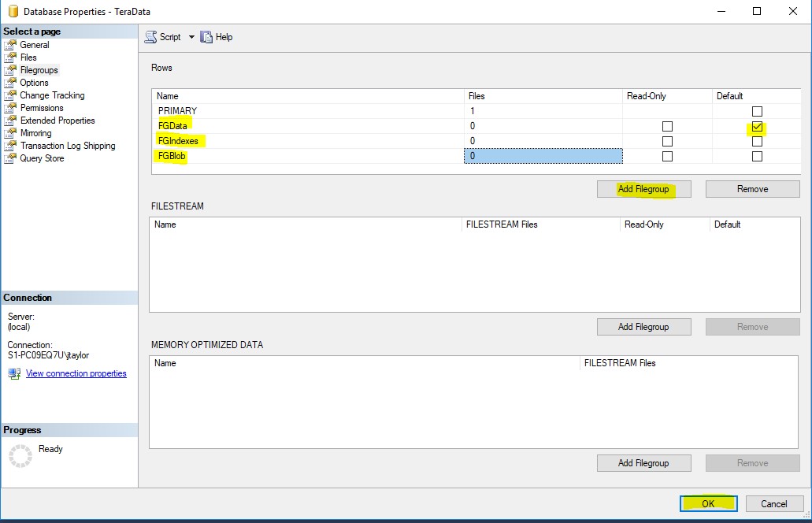Click Add Filegroup under FILESTREAM
The height and width of the screenshot is (523, 812).
643,327
